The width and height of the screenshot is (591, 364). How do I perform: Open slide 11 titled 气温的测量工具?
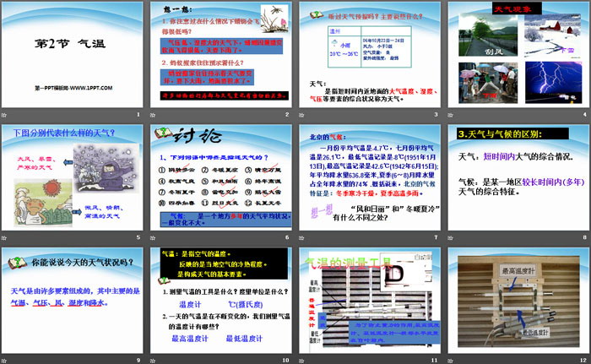tap(369, 301)
